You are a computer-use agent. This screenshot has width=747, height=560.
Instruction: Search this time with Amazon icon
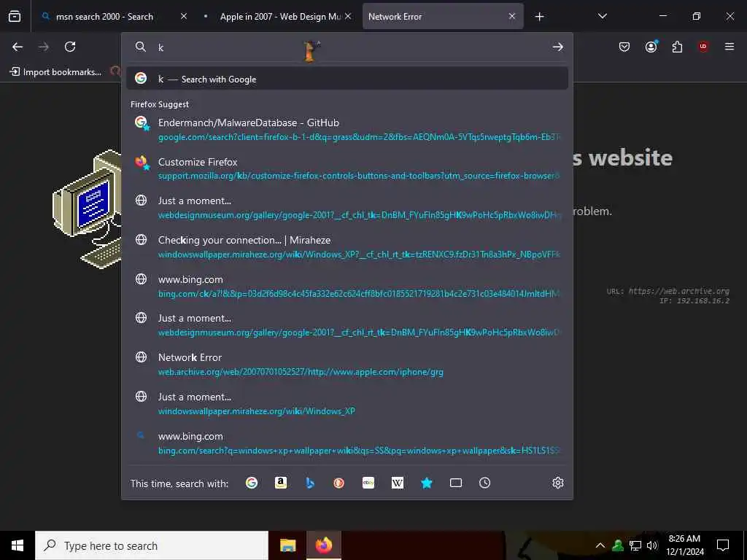click(x=281, y=483)
